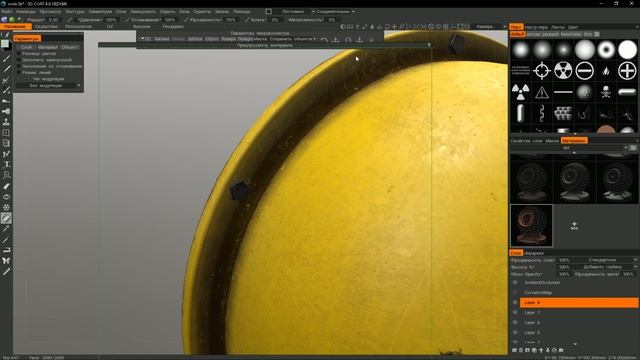Toggle visibility of Layer 8
640x360 pixels.
coord(515,302)
